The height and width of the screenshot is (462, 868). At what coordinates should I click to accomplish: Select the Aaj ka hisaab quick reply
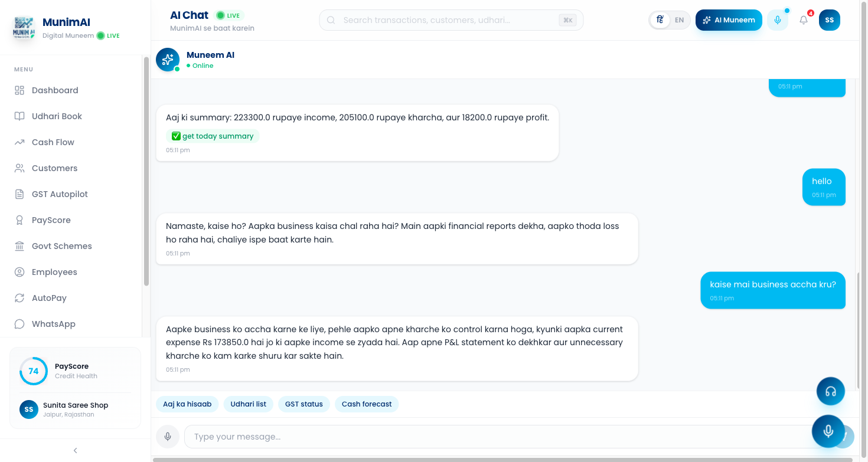point(187,404)
